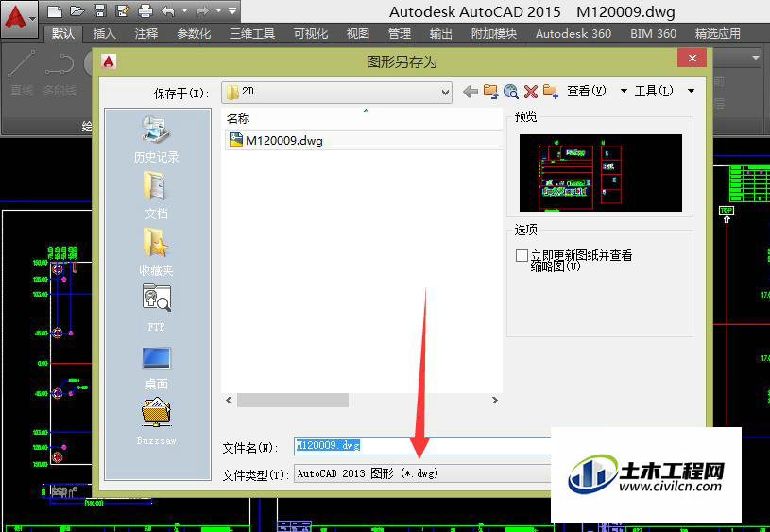This screenshot has width=770, height=532.
Task: Expand the redo history dropdown arrow
Action: point(218,10)
